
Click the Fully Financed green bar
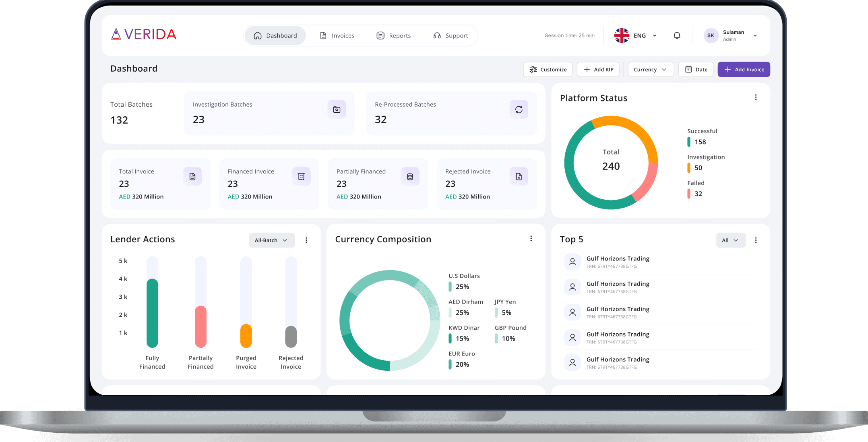[x=152, y=313]
